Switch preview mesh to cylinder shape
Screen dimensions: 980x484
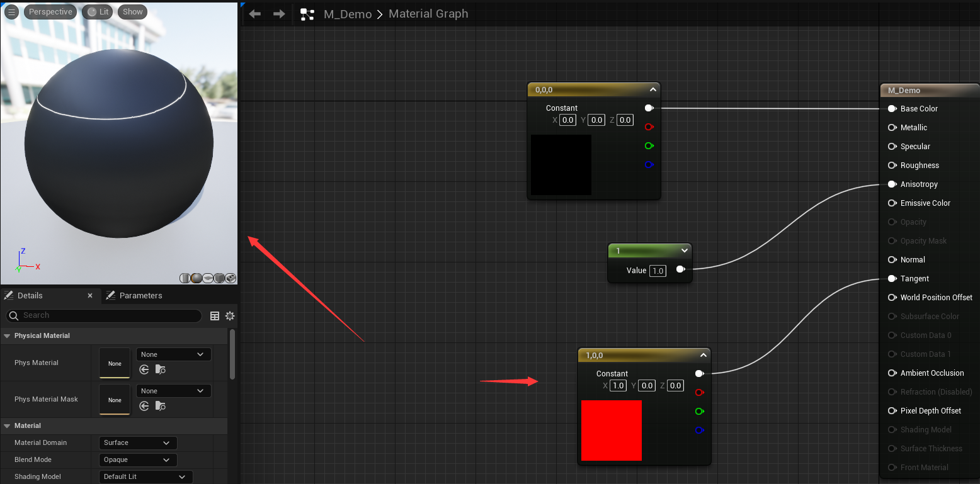click(185, 278)
